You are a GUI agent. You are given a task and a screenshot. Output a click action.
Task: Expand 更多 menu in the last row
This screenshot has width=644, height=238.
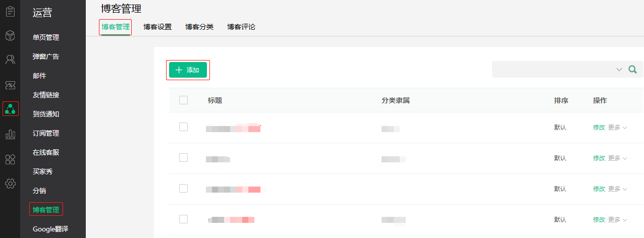(617, 220)
